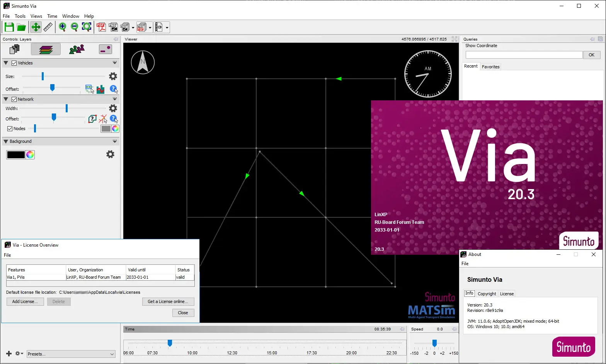Switch to Copyright tab in About window

(487, 294)
